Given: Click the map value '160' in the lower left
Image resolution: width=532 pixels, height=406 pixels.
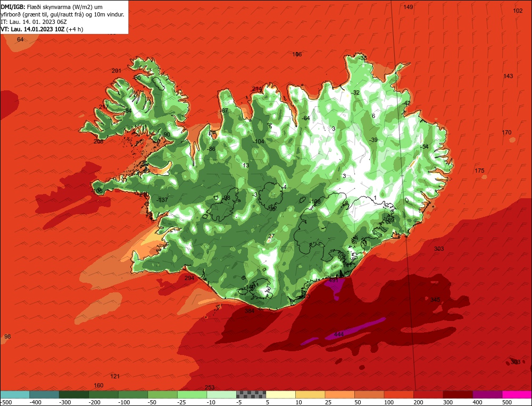Looking at the screenshot, I should [98, 385].
